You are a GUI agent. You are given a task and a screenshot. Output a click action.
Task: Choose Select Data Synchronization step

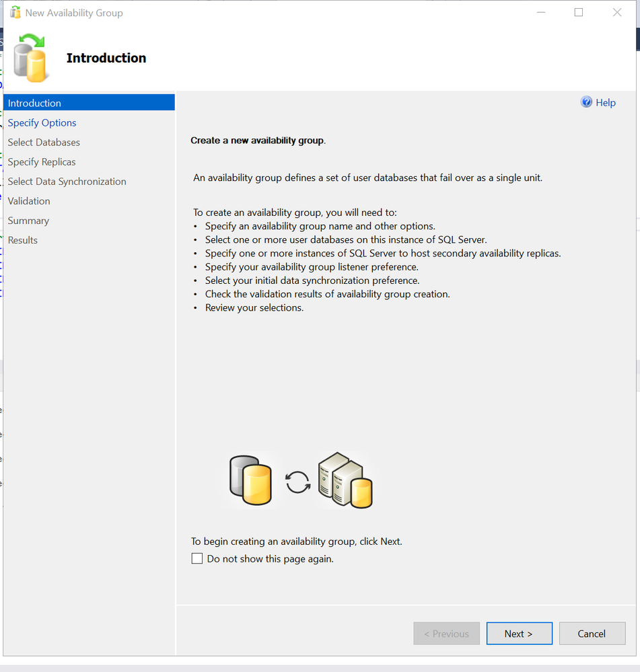[x=67, y=182]
